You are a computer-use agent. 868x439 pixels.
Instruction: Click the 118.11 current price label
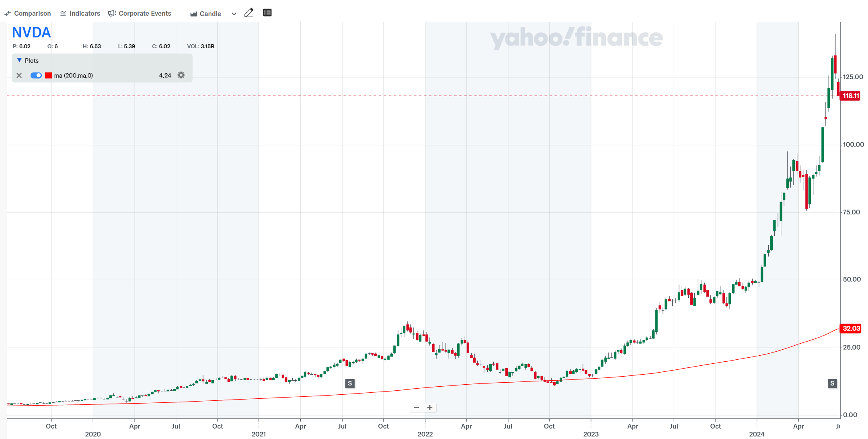(850, 96)
